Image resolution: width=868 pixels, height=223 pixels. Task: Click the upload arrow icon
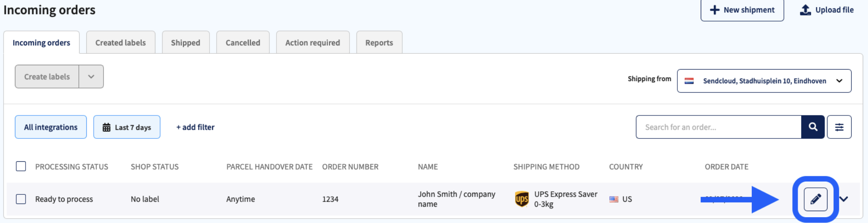coord(805,10)
